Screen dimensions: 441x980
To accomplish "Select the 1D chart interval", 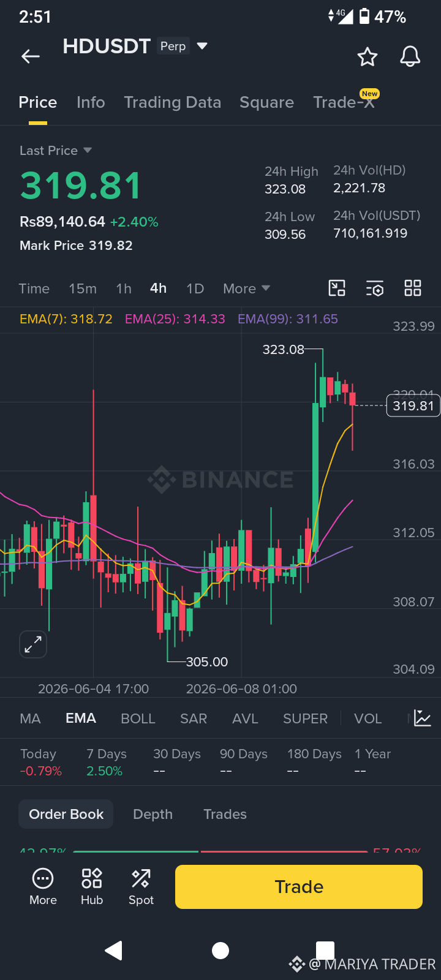I will 195,288.
